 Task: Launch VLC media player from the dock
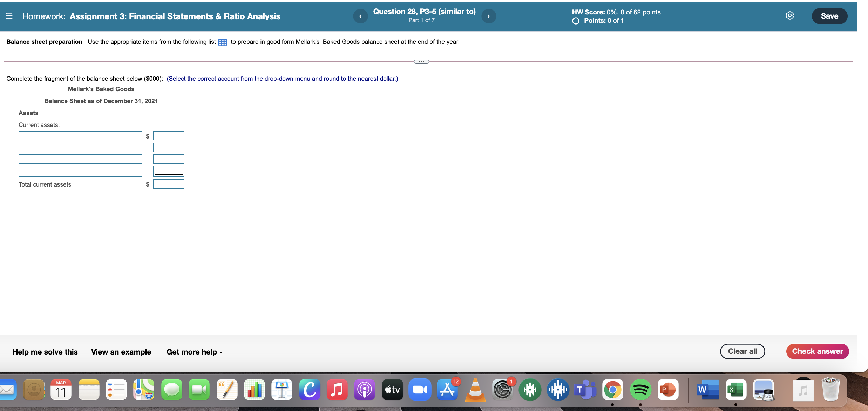coord(475,389)
